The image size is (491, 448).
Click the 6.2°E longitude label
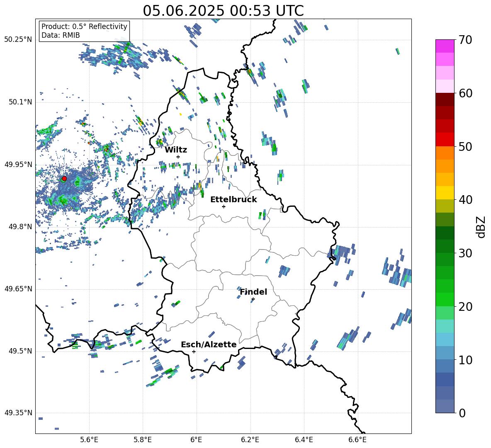(250, 440)
